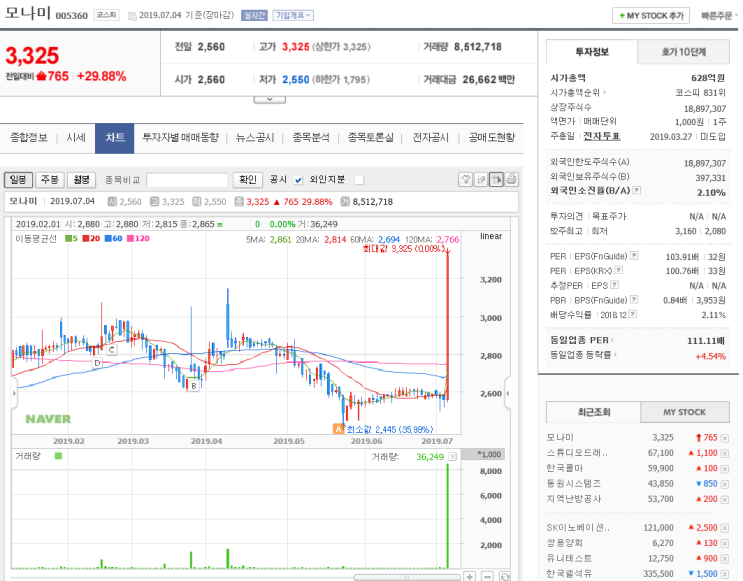Click help icon beside PER EPS(KRX)

point(618,270)
